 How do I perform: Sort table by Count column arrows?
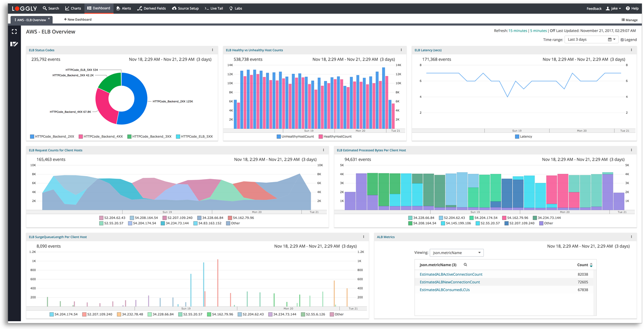click(591, 265)
